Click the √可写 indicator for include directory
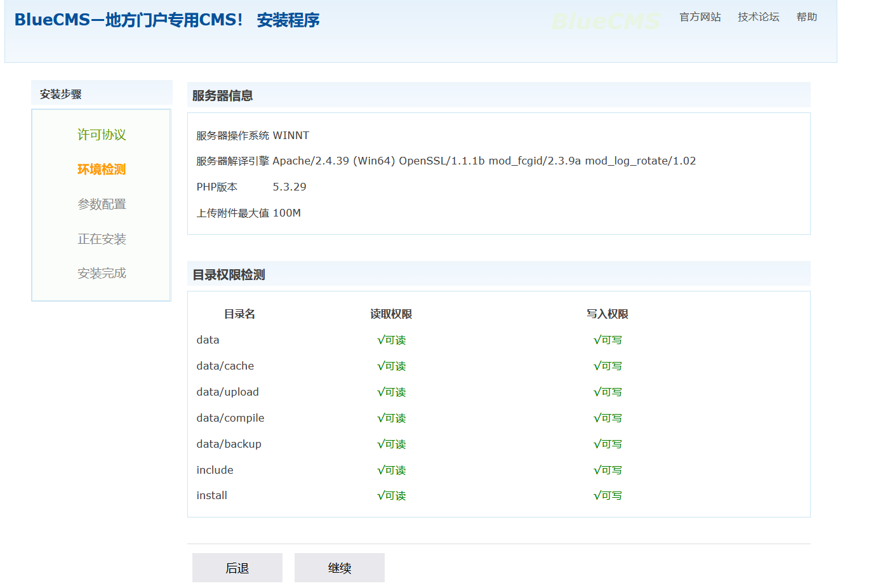This screenshot has height=588, width=871. (x=608, y=471)
